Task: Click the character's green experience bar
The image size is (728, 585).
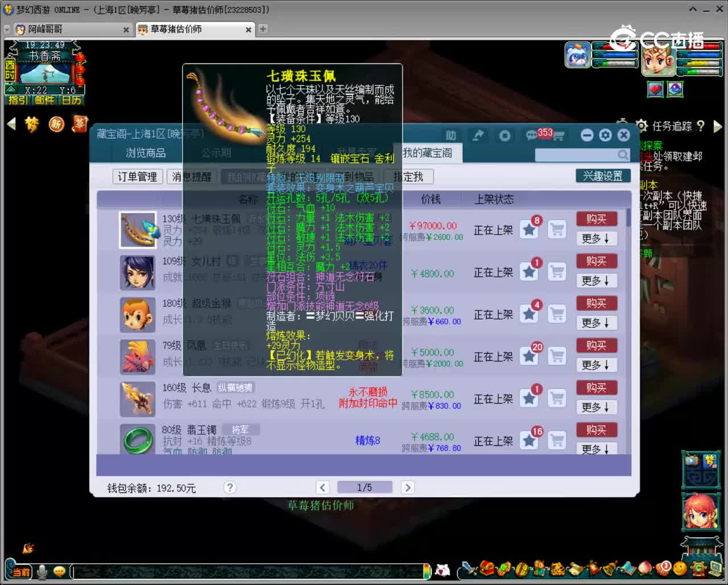Action: click(698, 71)
